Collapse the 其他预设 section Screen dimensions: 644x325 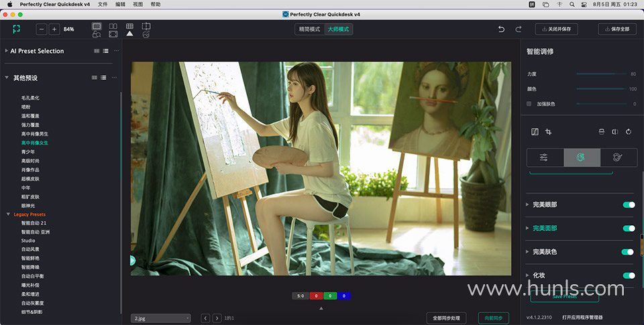pos(7,78)
